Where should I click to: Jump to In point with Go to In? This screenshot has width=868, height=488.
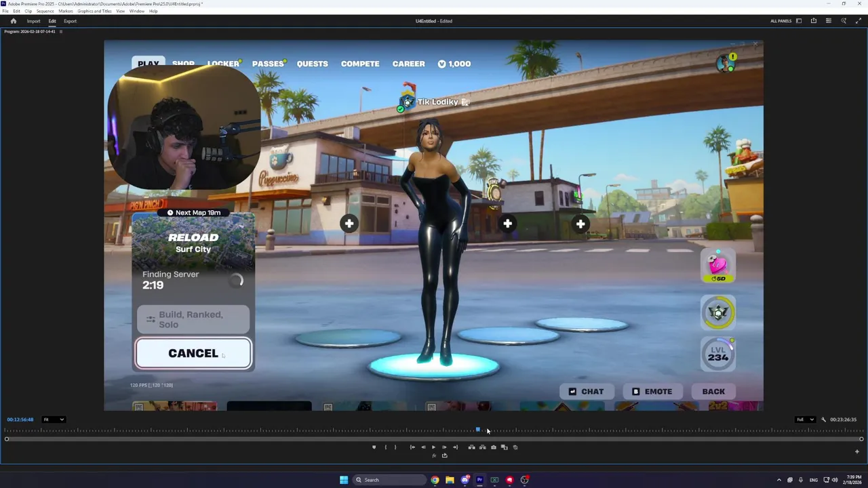pyautogui.click(x=412, y=447)
